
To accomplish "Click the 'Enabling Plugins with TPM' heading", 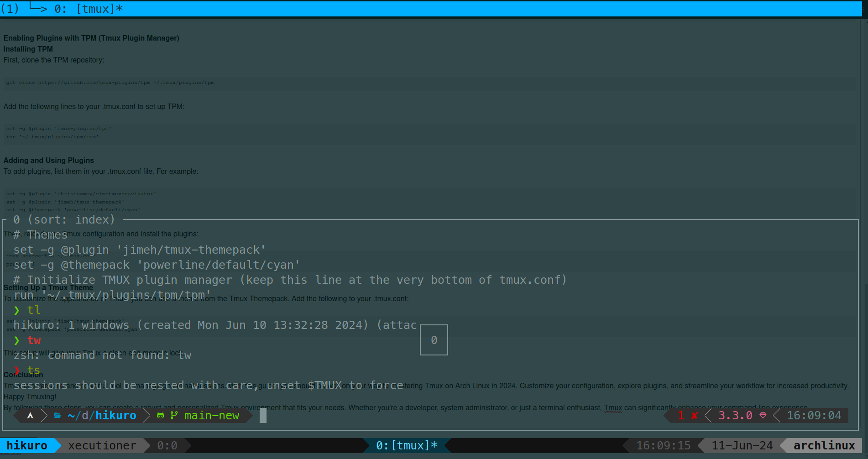I will click(x=91, y=38).
